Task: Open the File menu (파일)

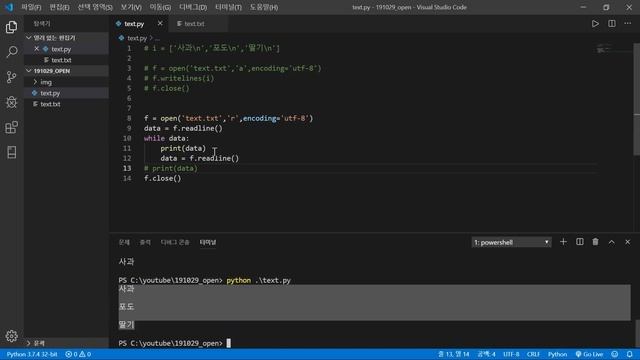Action: (31, 7)
